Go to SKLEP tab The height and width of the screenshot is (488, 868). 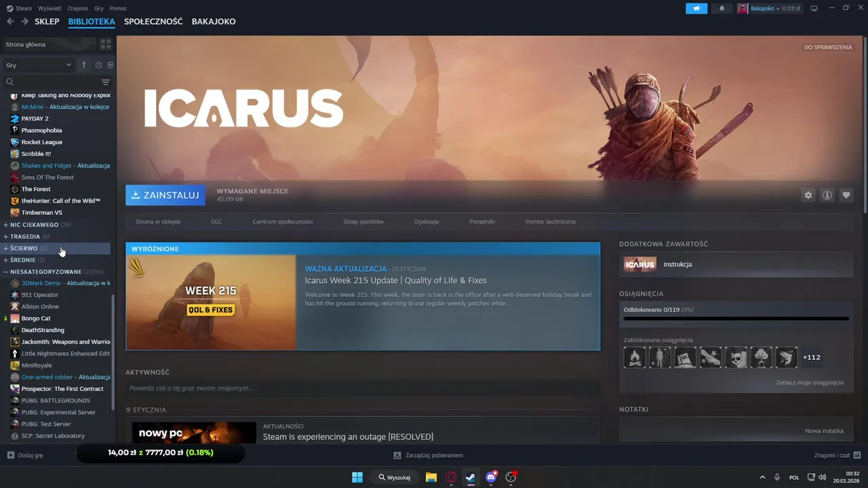(47, 22)
